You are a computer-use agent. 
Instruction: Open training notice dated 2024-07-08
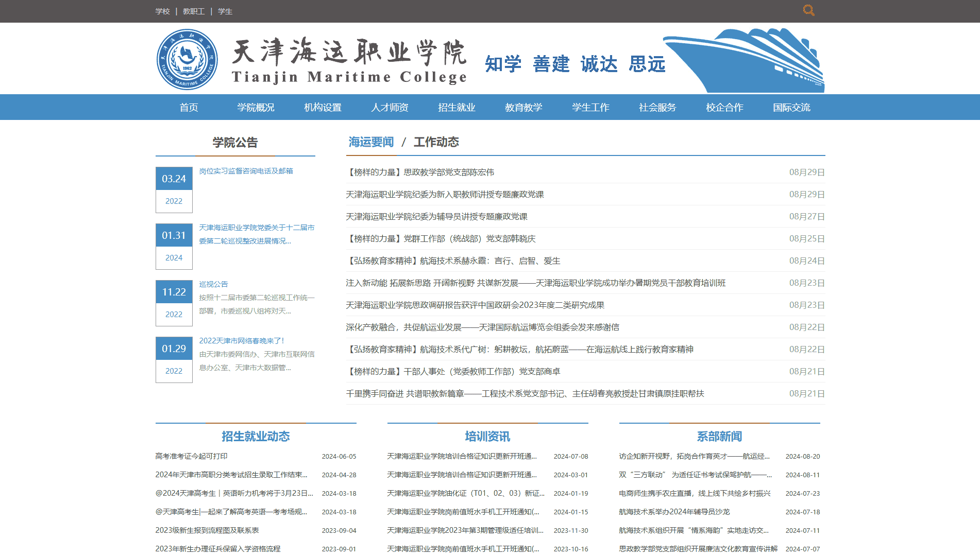pos(462,456)
